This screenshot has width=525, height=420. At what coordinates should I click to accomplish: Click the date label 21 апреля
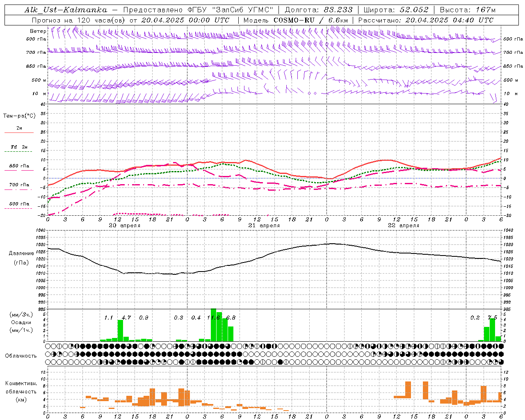(x=264, y=226)
